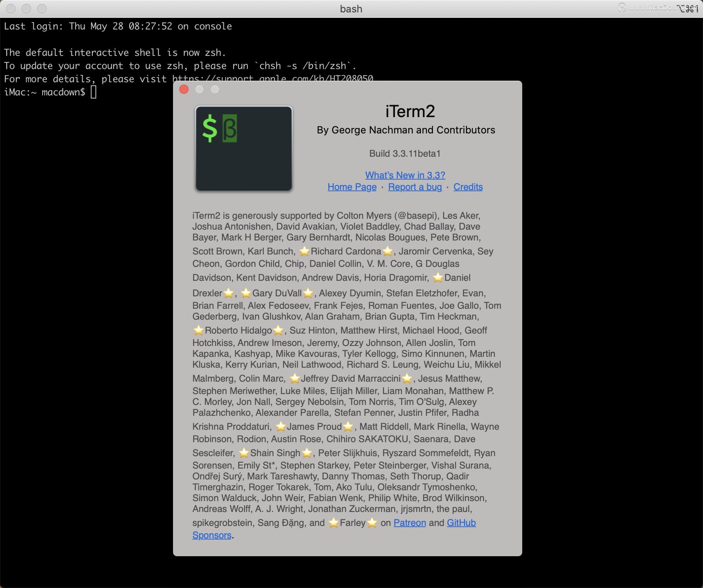Click the About window's greyed-out zoom button
This screenshot has height=588, width=703.
tap(215, 90)
